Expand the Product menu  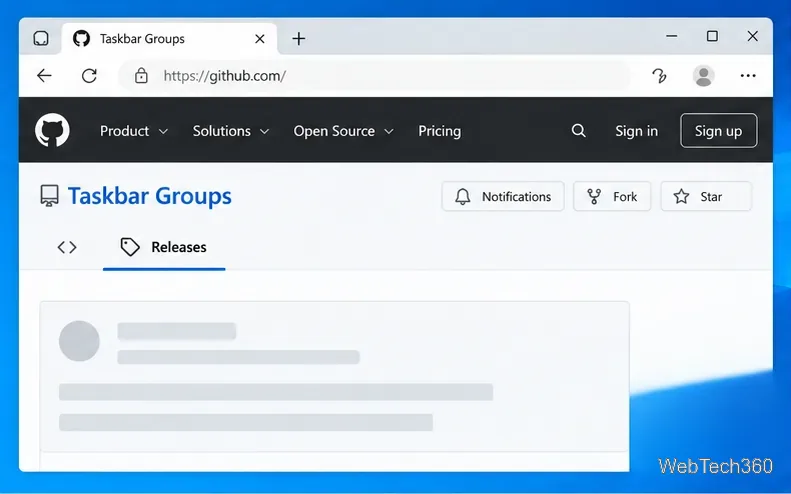pos(134,131)
